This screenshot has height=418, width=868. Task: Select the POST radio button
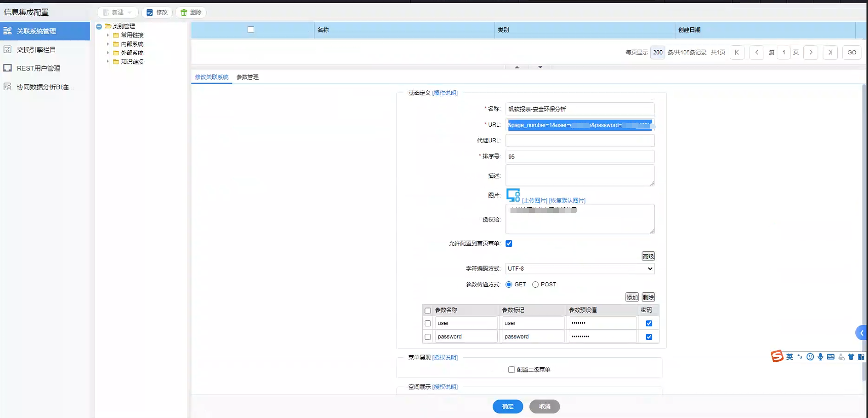pos(535,285)
